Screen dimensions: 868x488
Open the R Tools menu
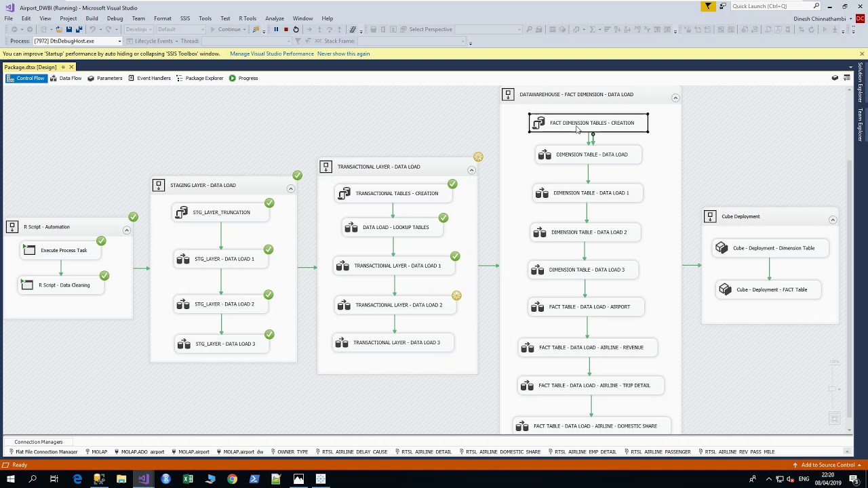click(248, 18)
